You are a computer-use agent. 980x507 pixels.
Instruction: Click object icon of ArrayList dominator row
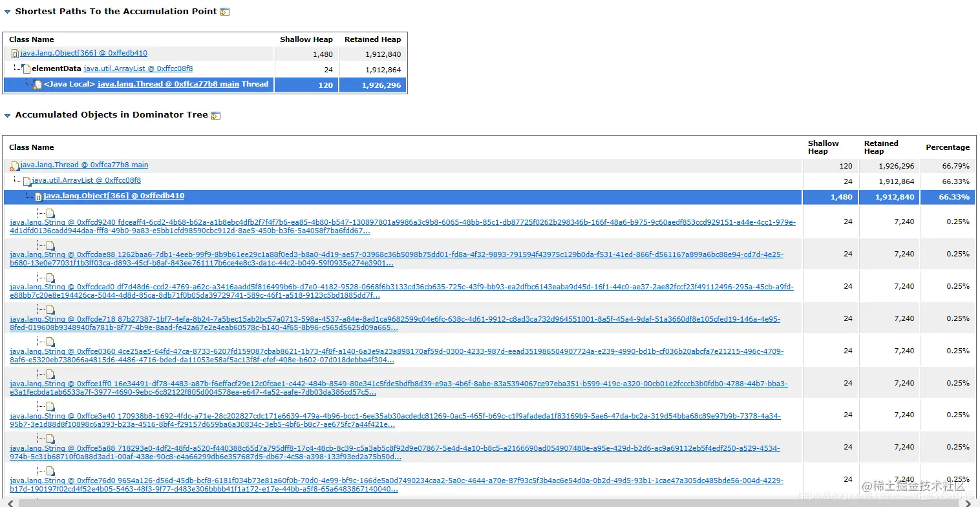click(x=27, y=181)
